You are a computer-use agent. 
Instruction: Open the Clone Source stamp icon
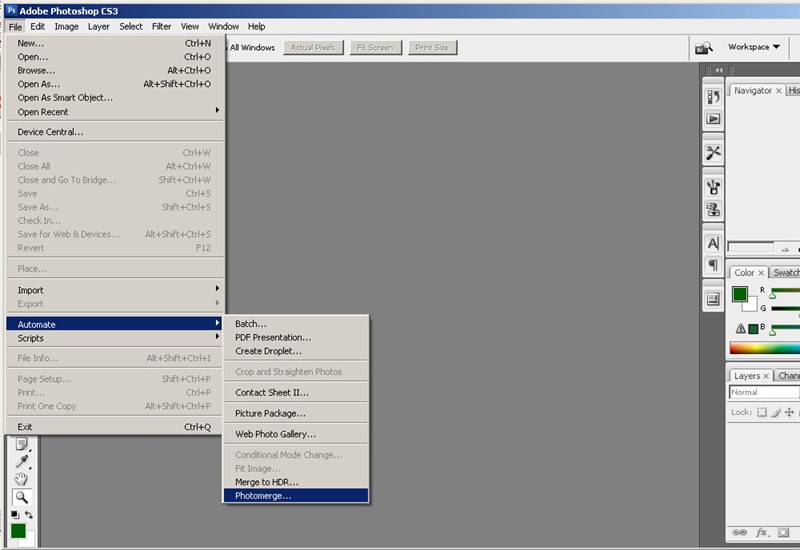713,209
